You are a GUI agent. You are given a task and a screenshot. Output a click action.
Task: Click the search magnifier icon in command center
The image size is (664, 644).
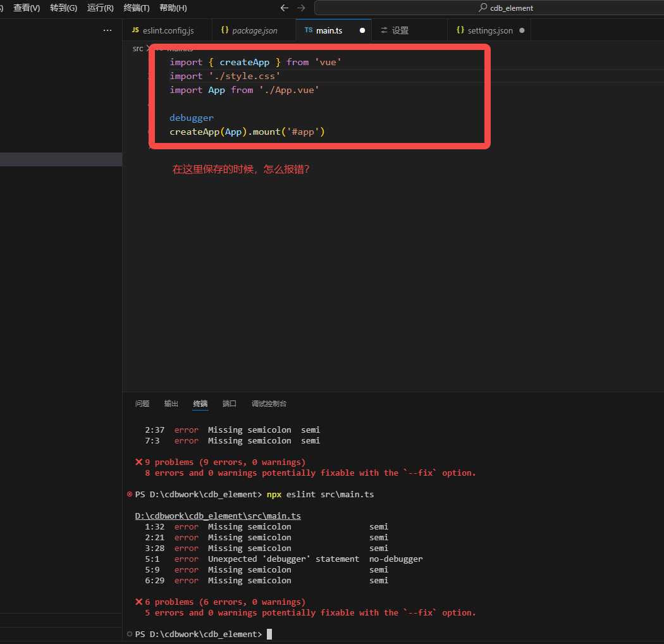click(483, 8)
